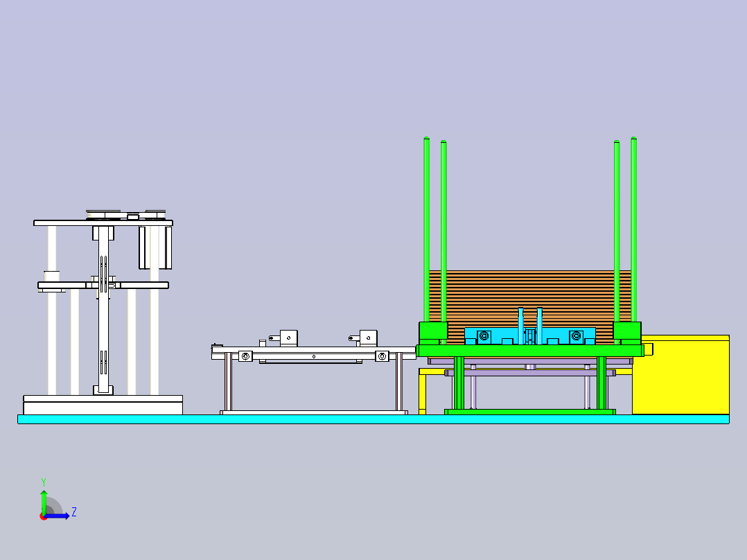Select the left bearing block on the conveyor frame
Viewport: 747px width, 560px height.
click(245, 356)
